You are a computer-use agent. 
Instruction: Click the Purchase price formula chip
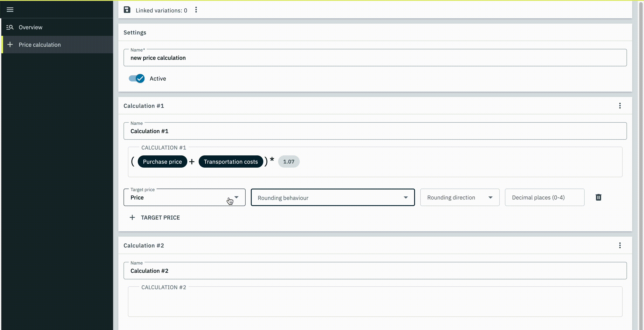[x=162, y=162]
